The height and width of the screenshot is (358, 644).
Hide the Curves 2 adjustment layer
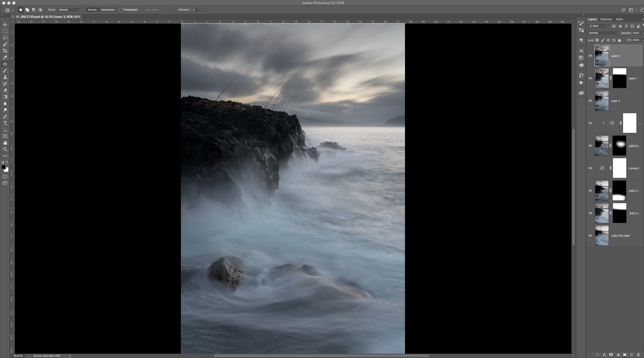(590, 168)
